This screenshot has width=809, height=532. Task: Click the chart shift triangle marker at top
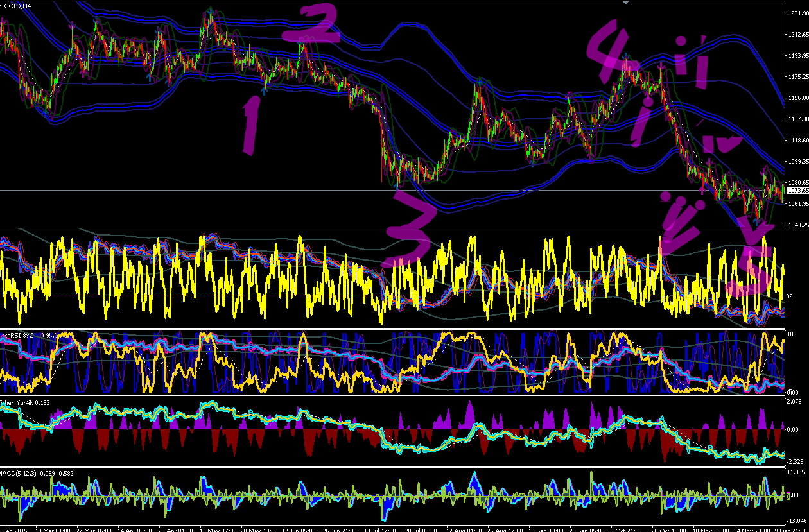tap(626, 3)
